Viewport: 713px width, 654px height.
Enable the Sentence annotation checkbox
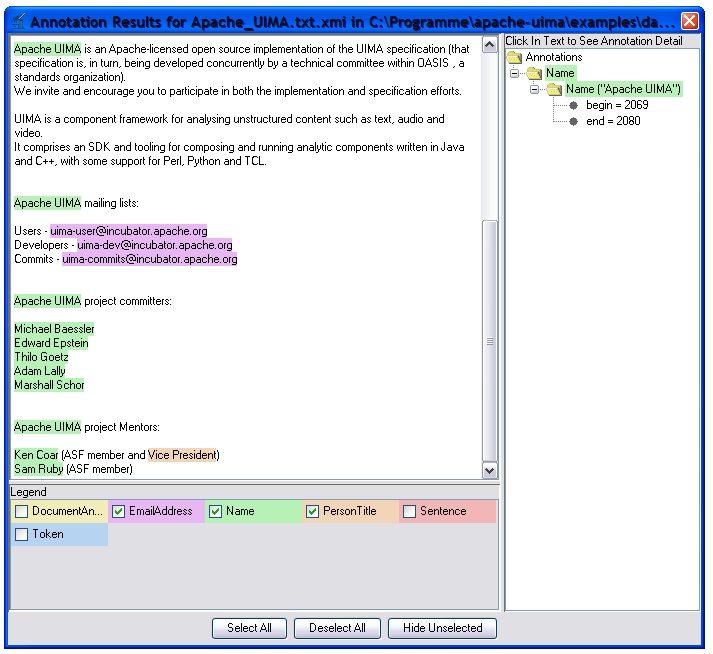(409, 512)
